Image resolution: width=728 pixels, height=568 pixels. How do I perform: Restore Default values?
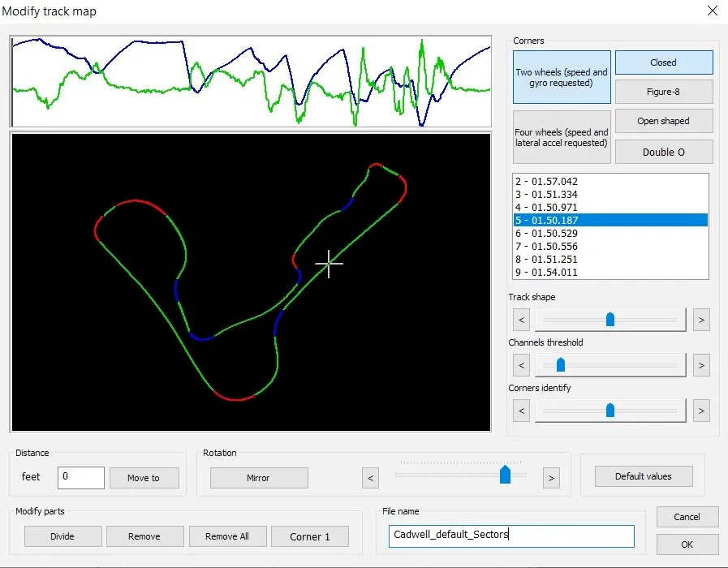pyautogui.click(x=644, y=476)
